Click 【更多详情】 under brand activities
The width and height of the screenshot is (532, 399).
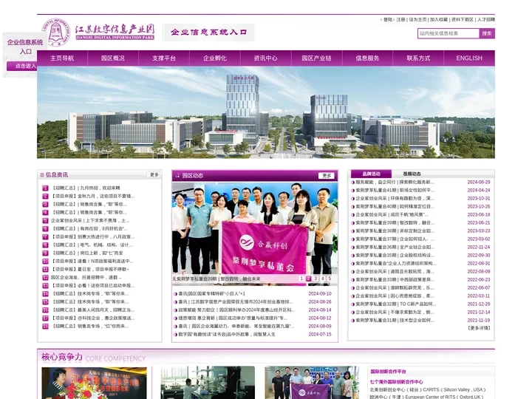[479, 328]
